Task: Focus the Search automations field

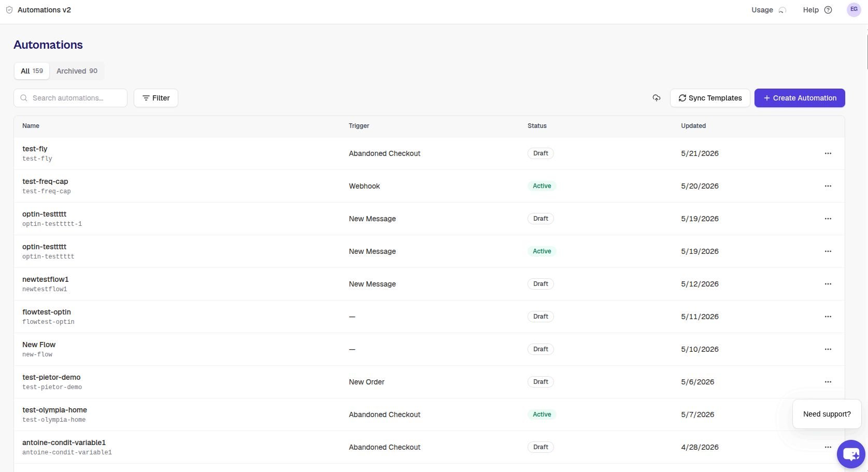Action: pyautogui.click(x=70, y=98)
